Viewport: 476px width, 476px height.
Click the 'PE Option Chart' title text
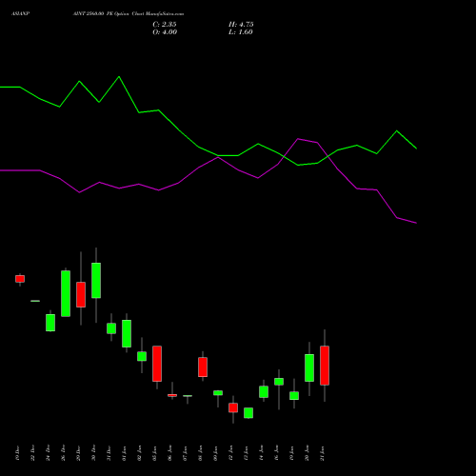tap(125, 14)
